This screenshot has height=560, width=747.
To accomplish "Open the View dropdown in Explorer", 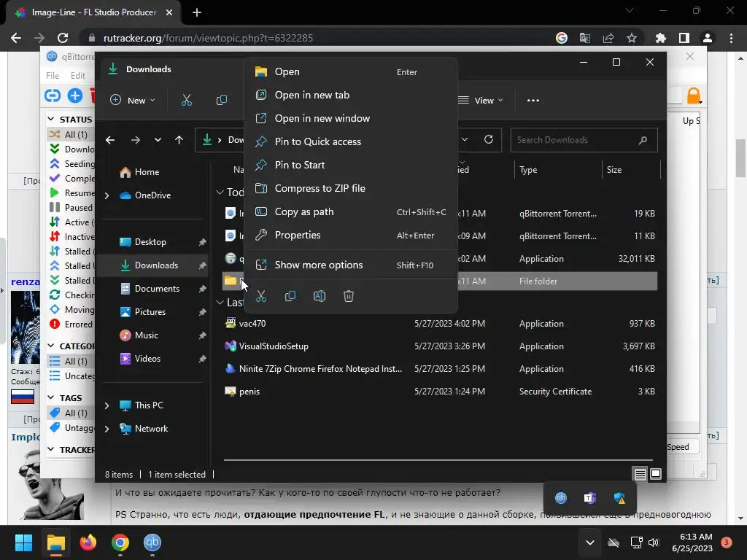I will pos(481,101).
